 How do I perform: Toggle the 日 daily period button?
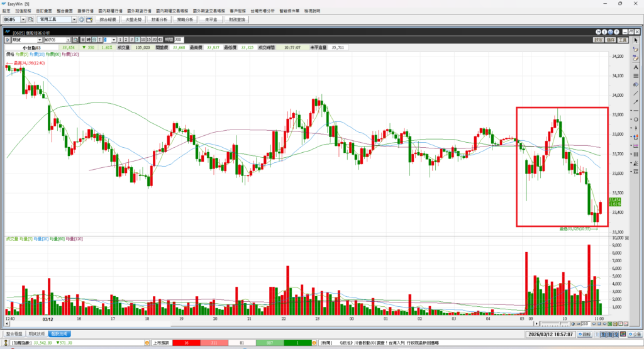pyautogui.click(x=82, y=40)
